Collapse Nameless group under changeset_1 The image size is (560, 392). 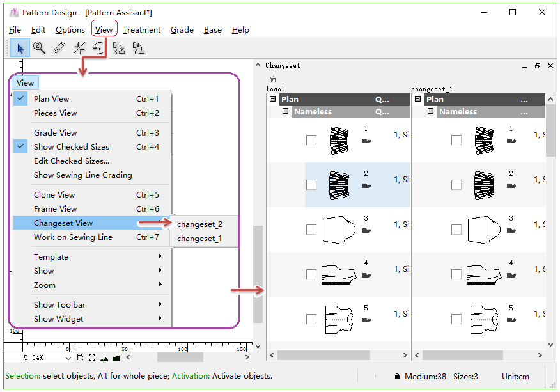pyautogui.click(x=431, y=111)
